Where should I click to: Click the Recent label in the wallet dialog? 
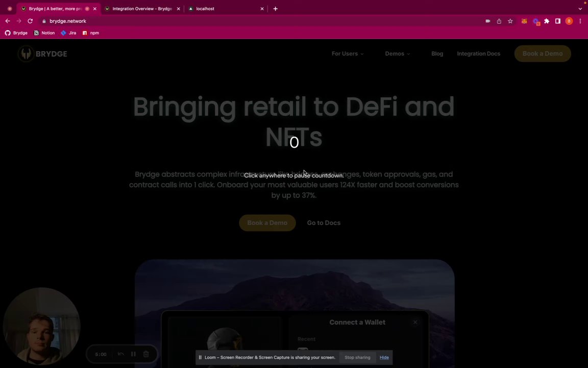(x=306, y=339)
